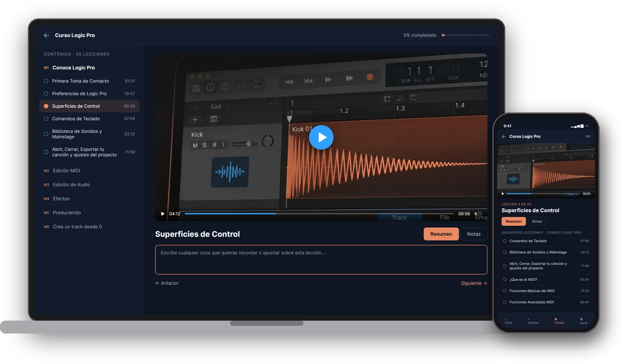This screenshot has height=364, width=625.
Task: Click the lesson notes text field
Action: pos(321,260)
